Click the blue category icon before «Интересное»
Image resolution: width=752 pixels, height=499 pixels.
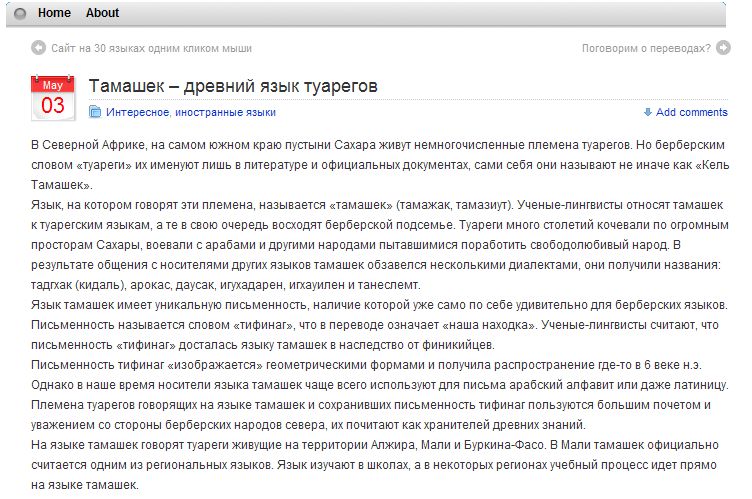click(96, 112)
